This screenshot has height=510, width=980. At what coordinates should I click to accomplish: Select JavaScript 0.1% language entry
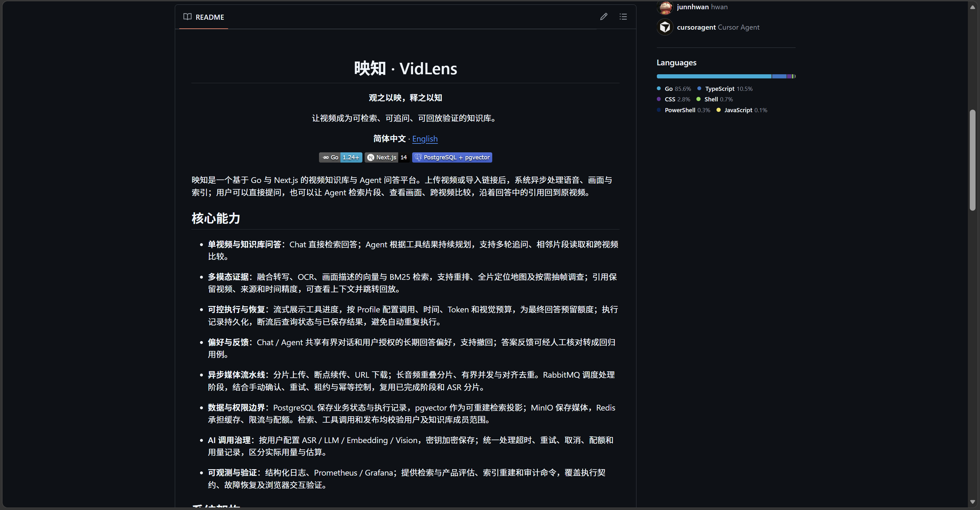point(741,110)
